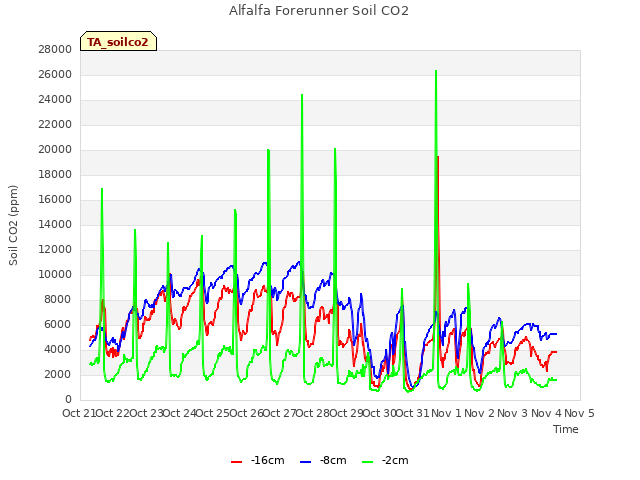Toggle the -8cm series legend label
The height and width of the screenshot is (480, 640).
tap(333, 460)
